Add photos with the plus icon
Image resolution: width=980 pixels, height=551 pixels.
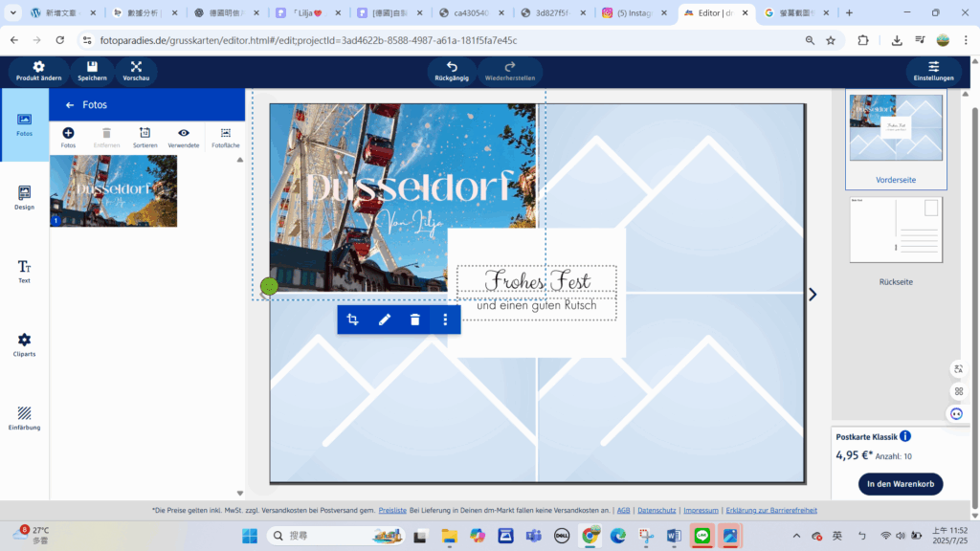click(68, 137)
